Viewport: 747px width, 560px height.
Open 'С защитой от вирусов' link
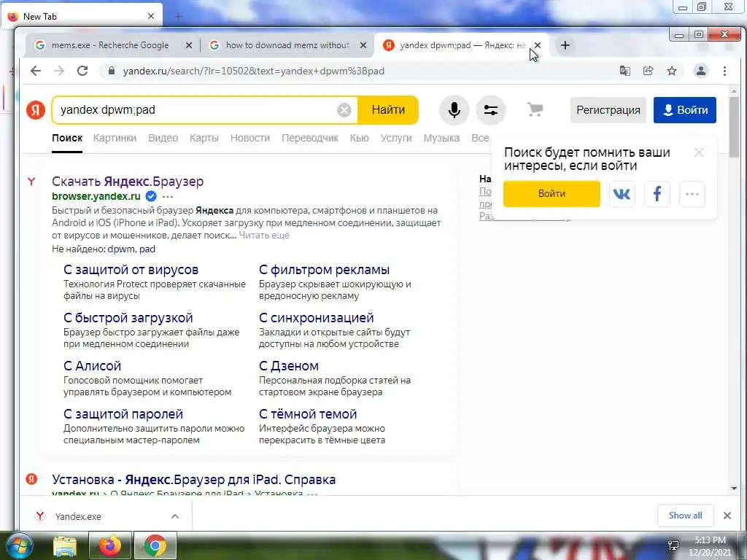pos(131,270)
